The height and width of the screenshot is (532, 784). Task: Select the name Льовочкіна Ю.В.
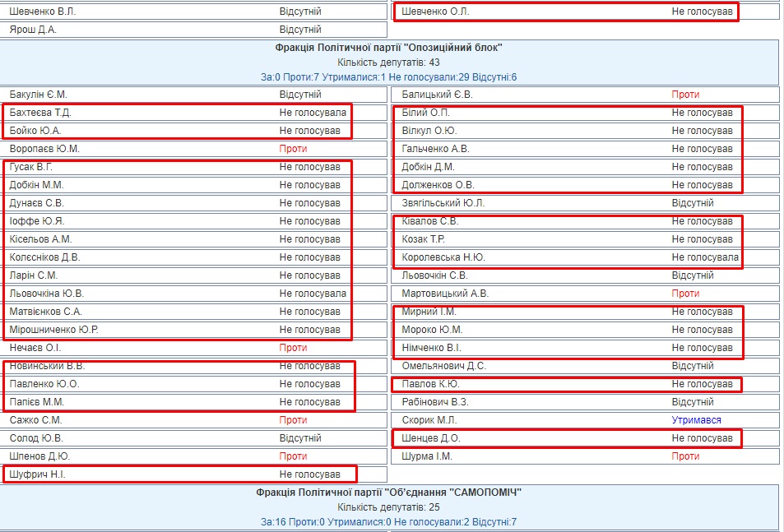pos(47,294)
